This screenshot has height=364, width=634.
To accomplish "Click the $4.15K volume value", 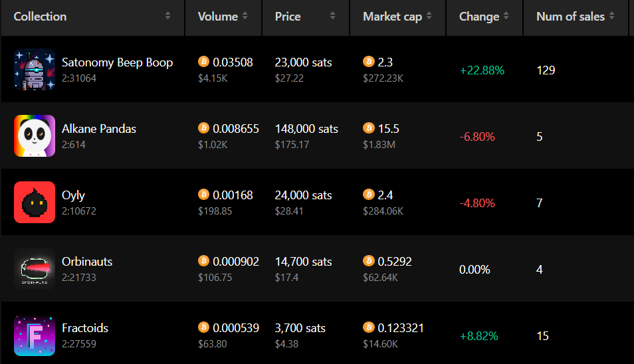I will [x=213, y=78].
